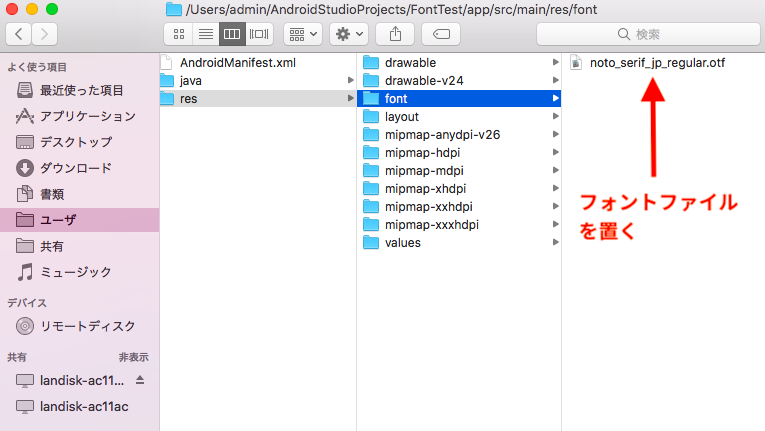Image resolution: width=765 pixels, height=431 pixels.
Task: Switch to Cover Flow view
Action: tap(259, 34)
